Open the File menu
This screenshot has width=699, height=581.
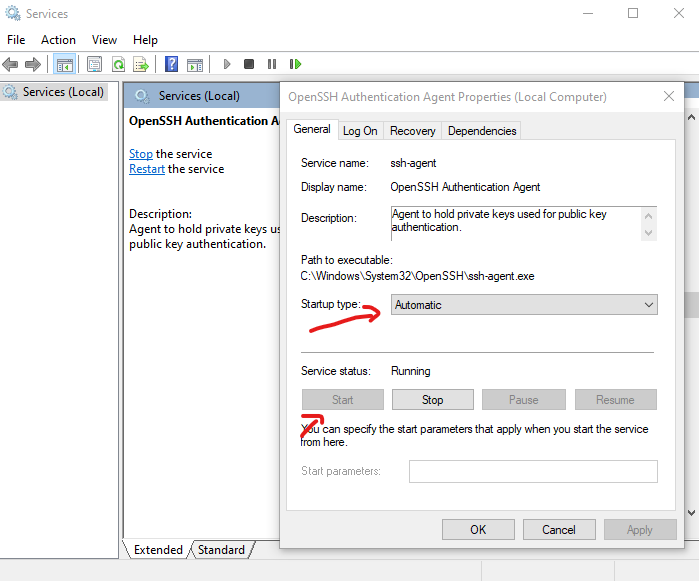click(16, 40)
